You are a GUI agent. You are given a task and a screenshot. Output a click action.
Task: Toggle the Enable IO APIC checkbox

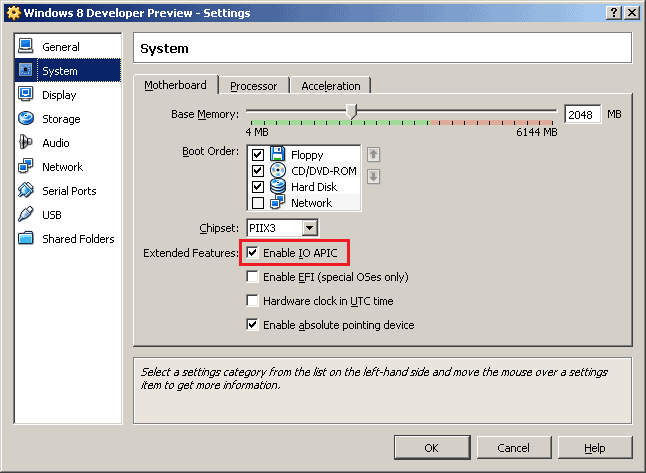252,252
